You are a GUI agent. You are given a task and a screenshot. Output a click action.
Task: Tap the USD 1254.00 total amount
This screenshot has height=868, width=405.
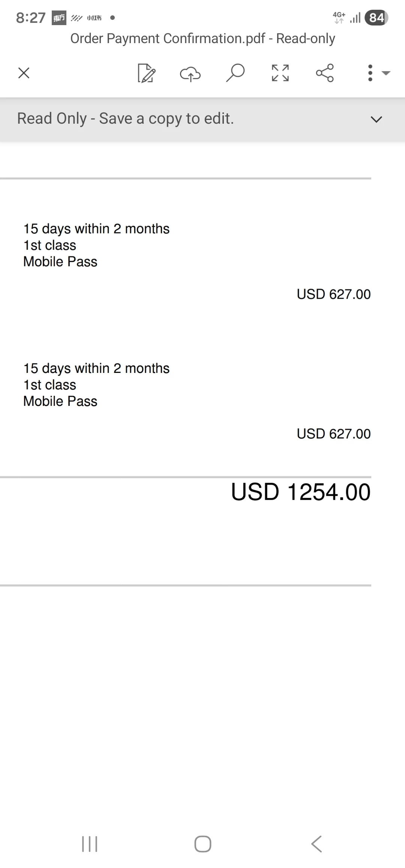click(300, 492)
